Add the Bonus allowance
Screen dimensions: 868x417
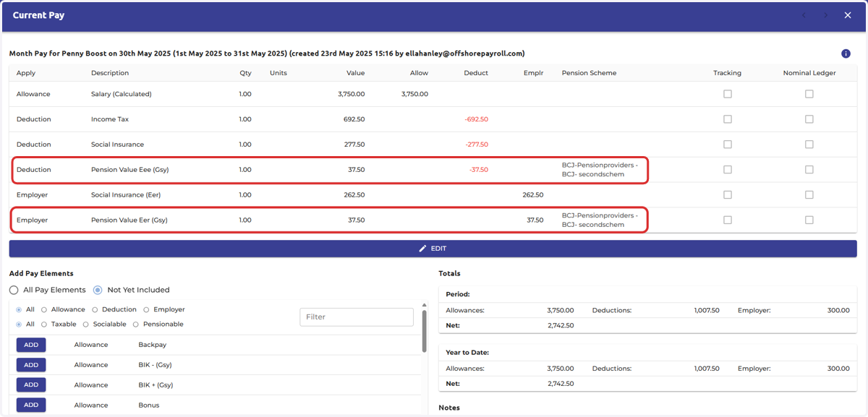pyautogui.click(x=31, y=405)
